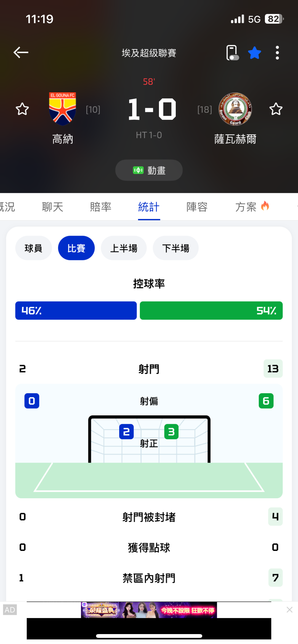Screen dimensions: 298x644
Task: Switch to the 聊天 tab
Action: 52,207
